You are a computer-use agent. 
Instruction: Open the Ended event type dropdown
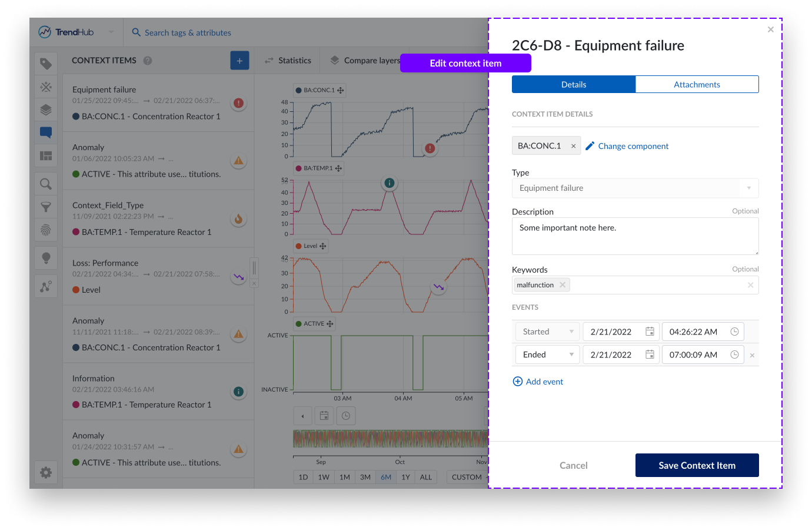coord(547,355)
